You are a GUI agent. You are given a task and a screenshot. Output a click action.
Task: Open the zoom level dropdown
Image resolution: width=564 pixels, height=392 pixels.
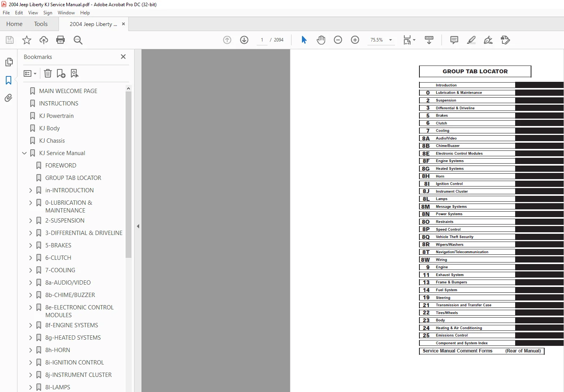[x=390, y=40]
